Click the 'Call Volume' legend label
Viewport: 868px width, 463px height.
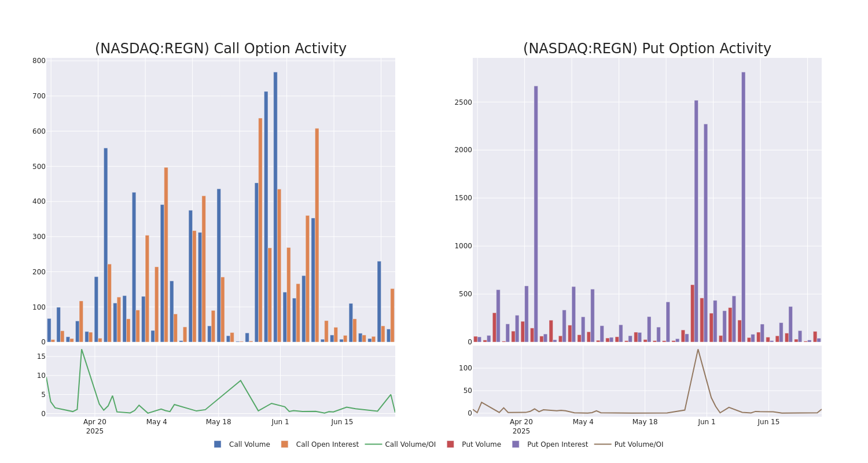pyautogui.click(x=249, y=444)
